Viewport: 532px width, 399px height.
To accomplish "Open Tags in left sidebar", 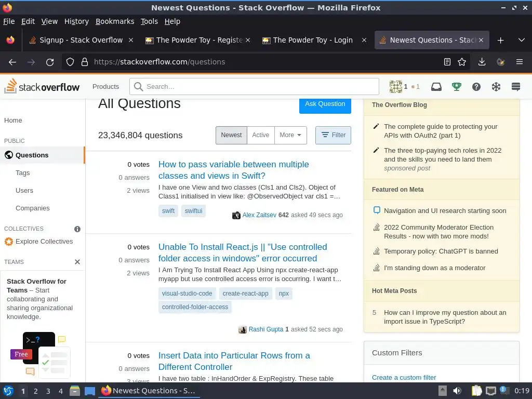I will [23, 173].
